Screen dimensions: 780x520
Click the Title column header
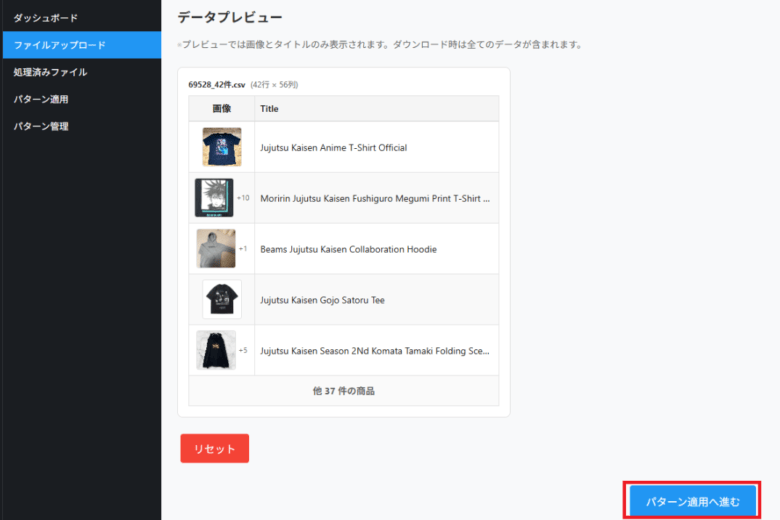(x=269, y=108)
